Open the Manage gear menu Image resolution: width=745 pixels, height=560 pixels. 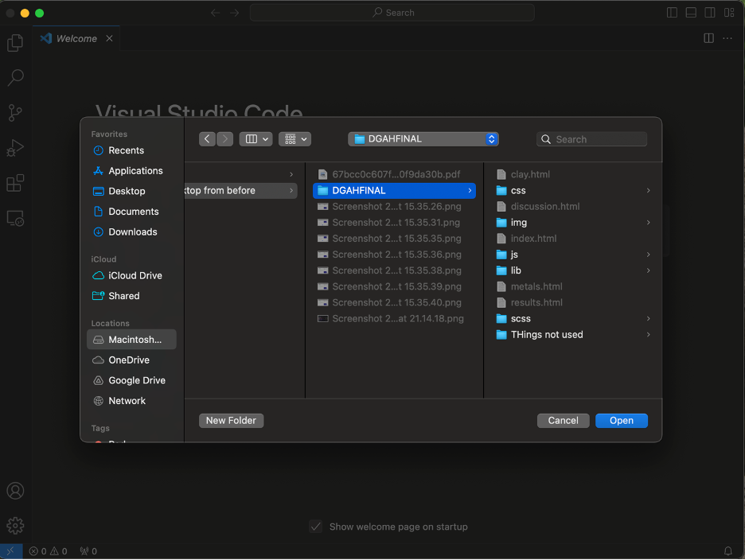click(x=15, y=525)
